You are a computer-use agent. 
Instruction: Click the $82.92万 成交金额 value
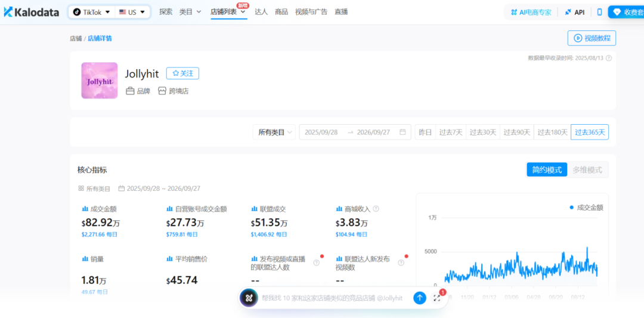(101, 223)
